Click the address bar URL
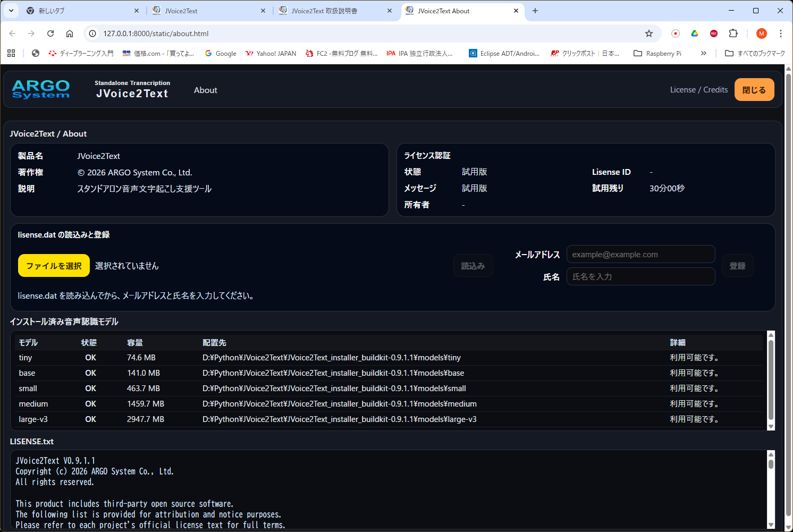Image resolution: width=793 pixels, height=532 pixels. click(156, 33)
